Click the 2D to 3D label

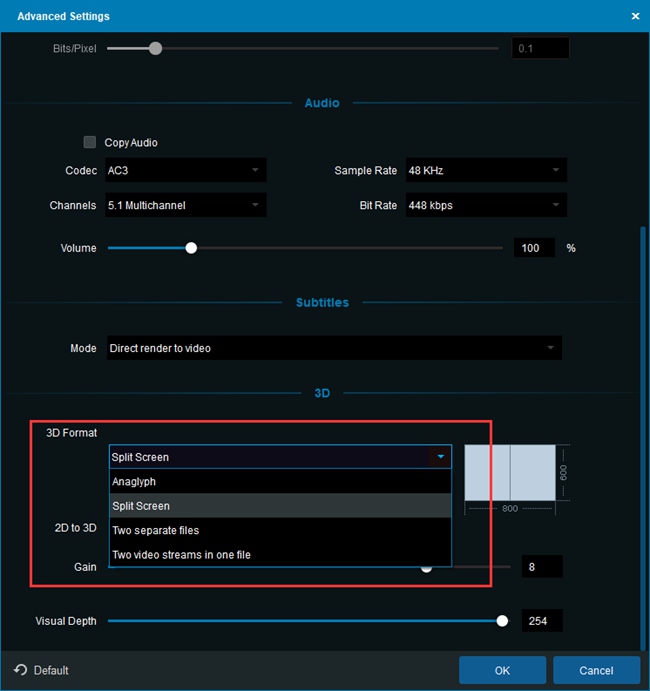(75, 528)
